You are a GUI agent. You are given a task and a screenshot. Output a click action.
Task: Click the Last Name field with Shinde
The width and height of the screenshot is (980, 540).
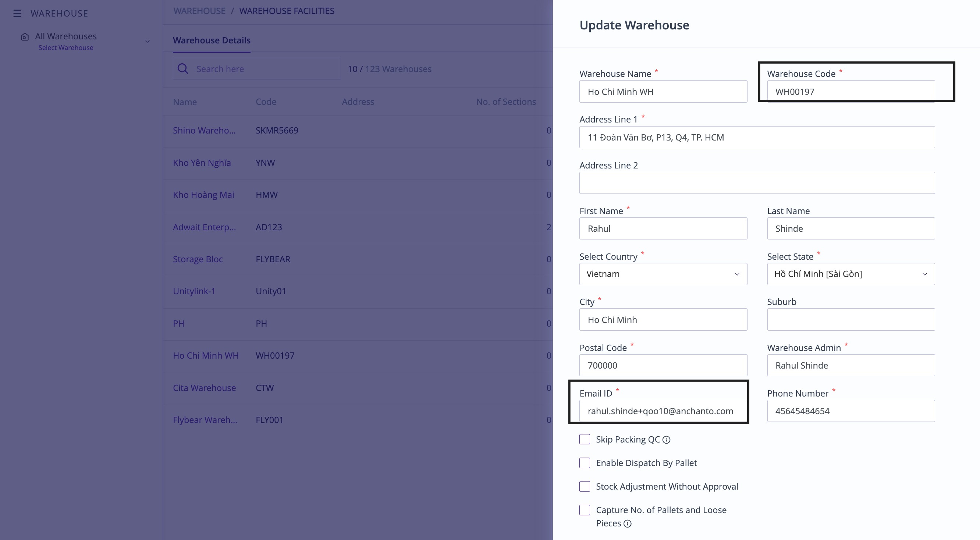pos(851,228)
